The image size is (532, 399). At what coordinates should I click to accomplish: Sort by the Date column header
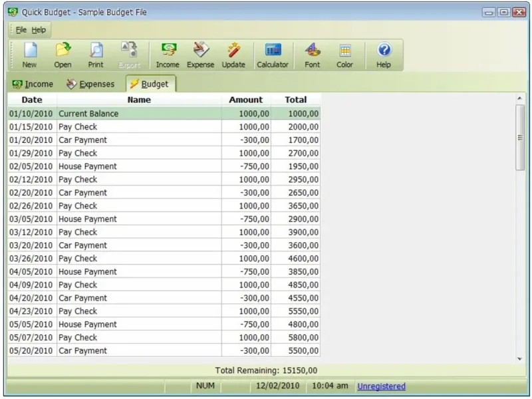pyautogui.click(x=32, y=100)
